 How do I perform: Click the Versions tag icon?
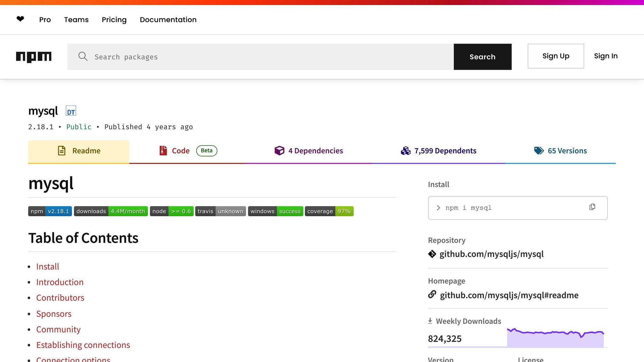(538, 151)
